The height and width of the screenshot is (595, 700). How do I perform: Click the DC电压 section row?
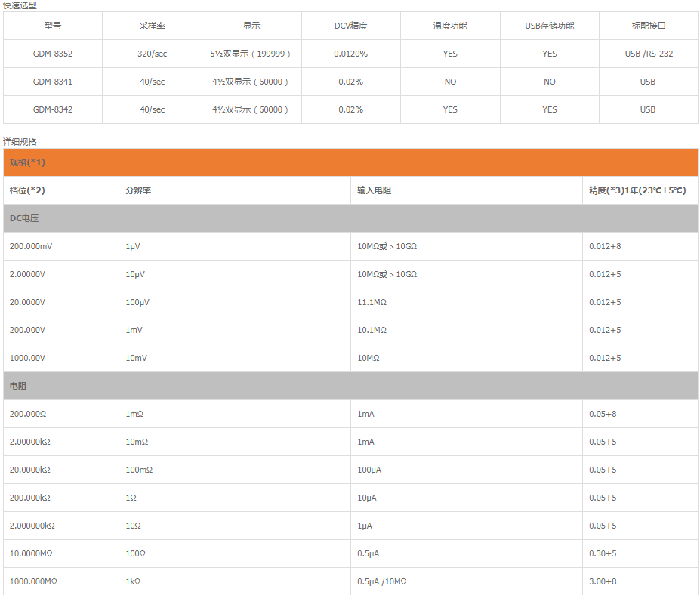tap(351, 218)
